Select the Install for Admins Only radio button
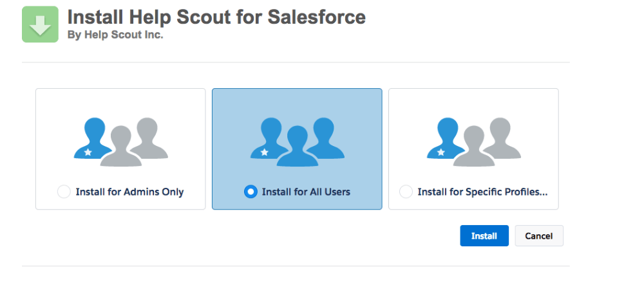This screenshot has height=283, width=644. 64,192
